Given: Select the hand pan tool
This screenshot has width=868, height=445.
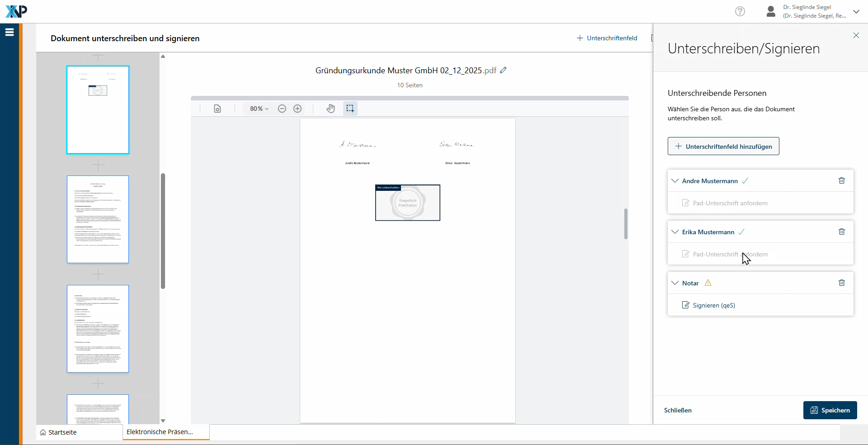Looking at the screenshot, I should point(331,109).
